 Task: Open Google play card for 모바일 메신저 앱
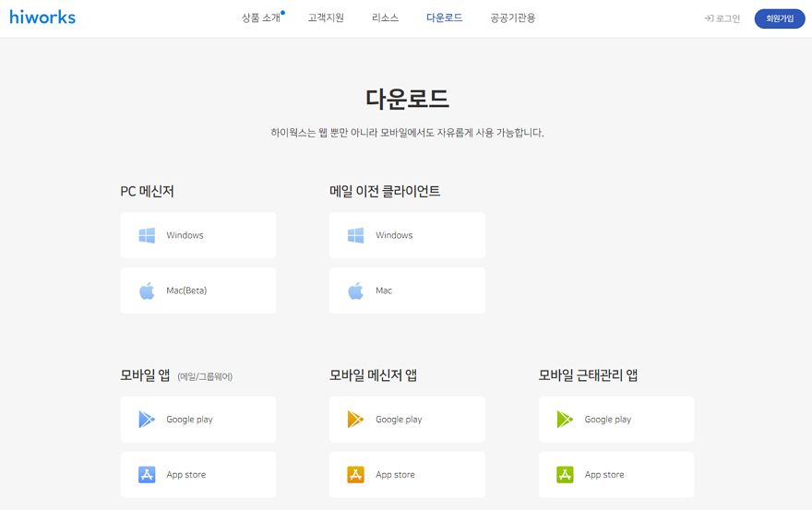point(408,420)
